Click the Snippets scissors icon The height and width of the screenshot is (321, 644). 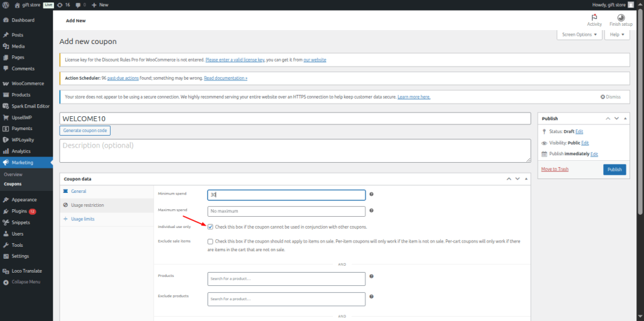click(6, 222)
